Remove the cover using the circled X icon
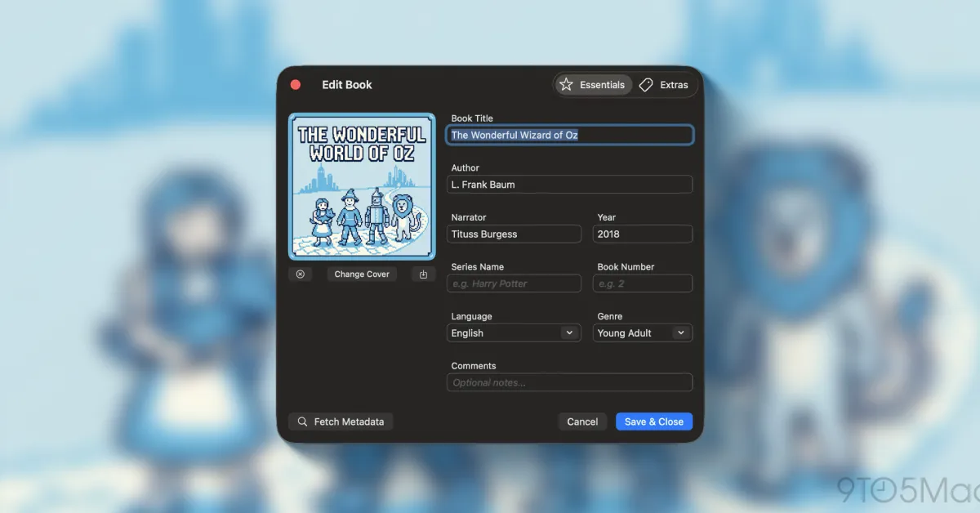This screenshot has width=980, height=513. pos(300,274)
